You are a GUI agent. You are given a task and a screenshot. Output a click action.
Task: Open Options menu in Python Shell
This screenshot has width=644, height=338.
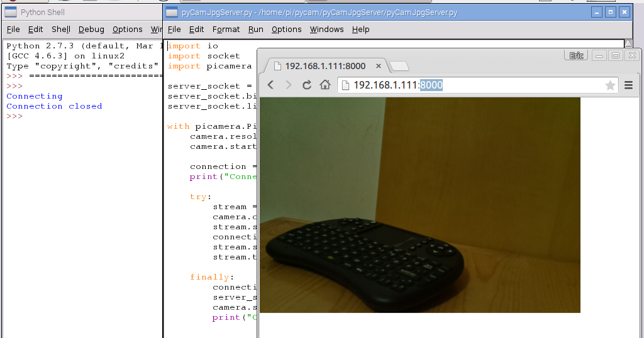point(127,29)
